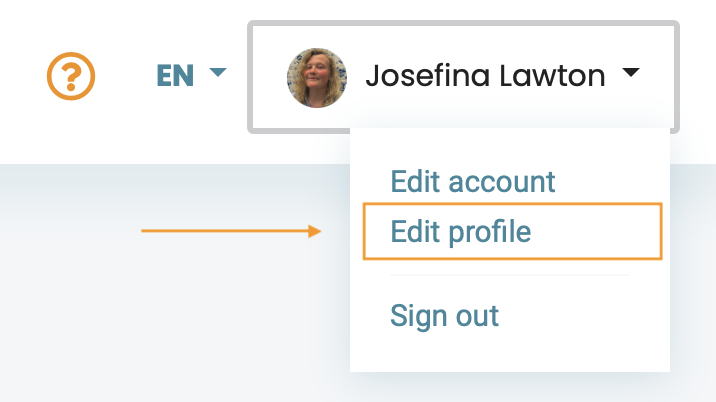Click the orange-outlined Edit profile box
Viewport: 716px width, 402px height.
[x=512, y=231]
